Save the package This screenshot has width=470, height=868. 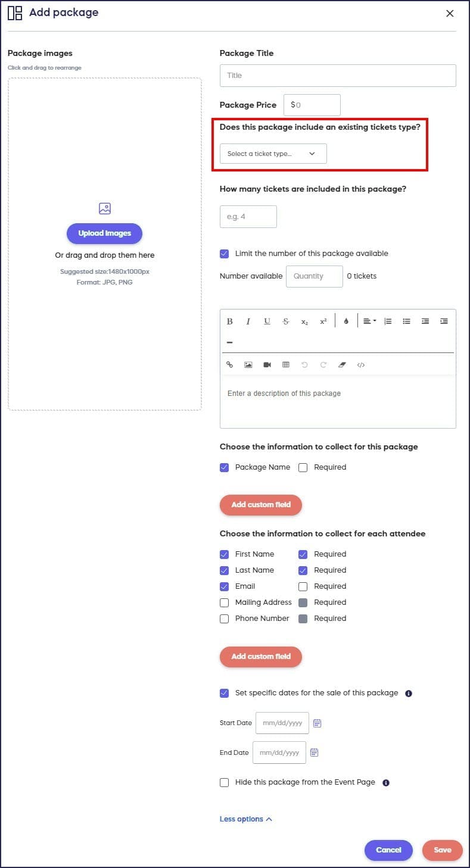coord(442,850)
